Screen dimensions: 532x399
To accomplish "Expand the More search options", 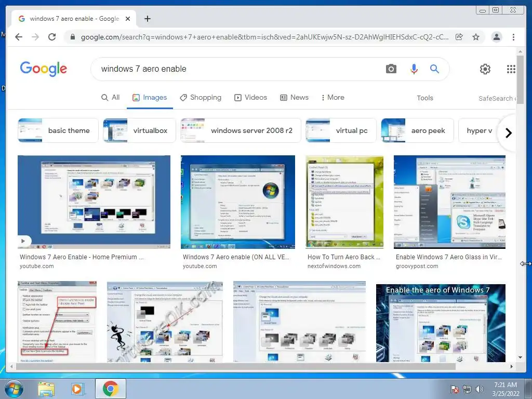I will coord(333,97).
